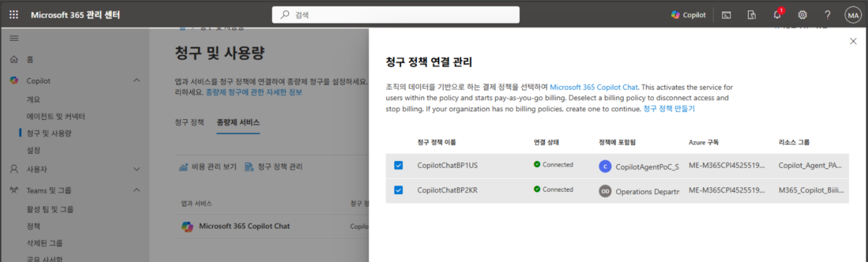Image resolution: width=868 pixels, height=262 pixels.
Task: Click 종량제 청구에 관한 자세한 정보 link
Action: pyautogui.click(x=254, y=92)
